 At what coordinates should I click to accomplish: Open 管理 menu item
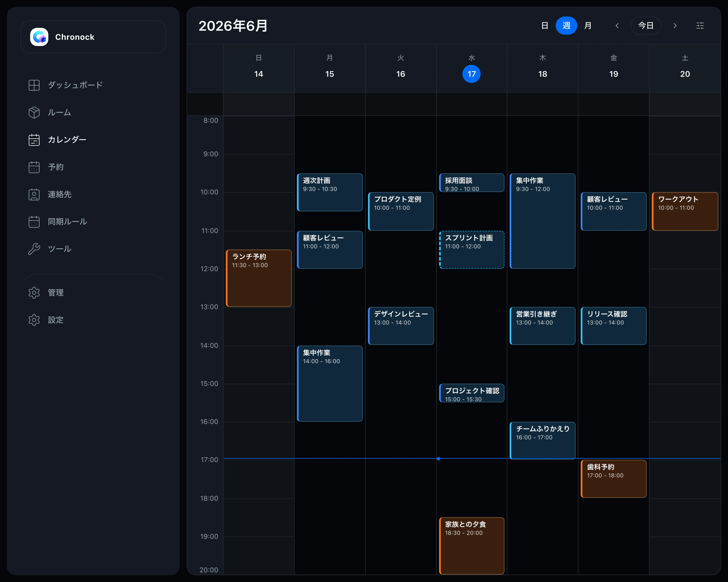click(x=93, y=293)
